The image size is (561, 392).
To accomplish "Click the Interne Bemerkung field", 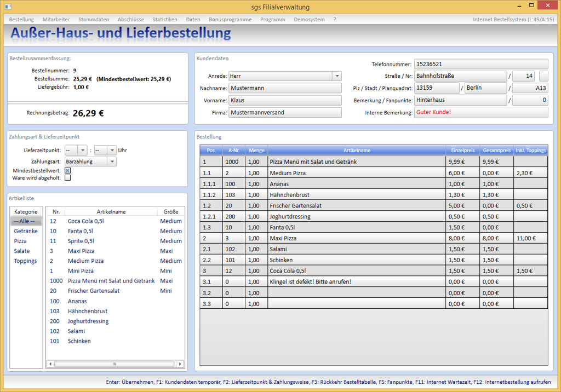I will 481,112.
